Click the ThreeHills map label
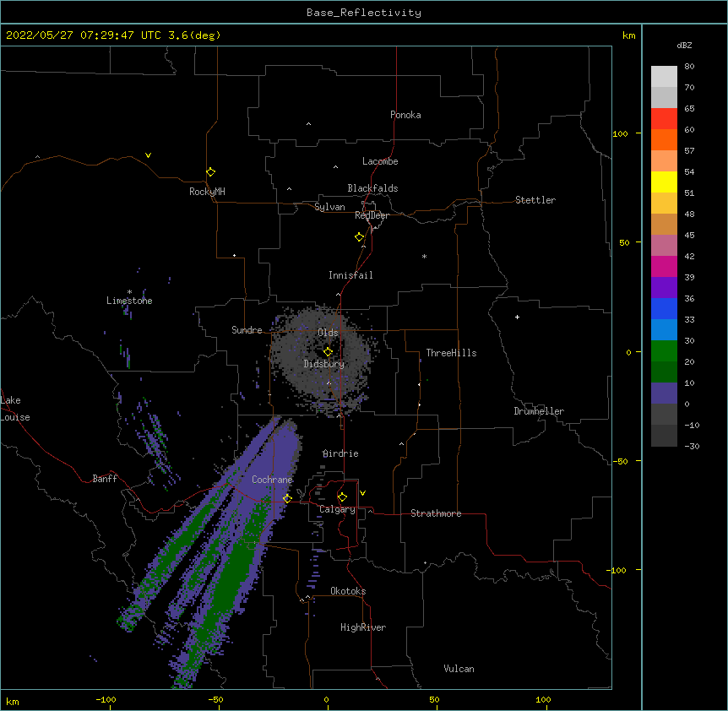 click(x=451, y=353)
